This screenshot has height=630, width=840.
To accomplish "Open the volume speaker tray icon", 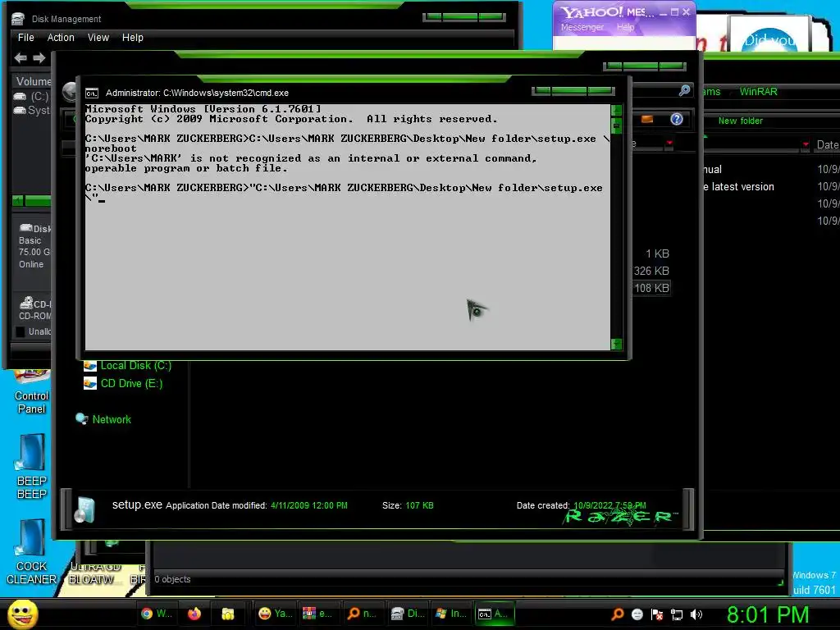I will (696, 614).
